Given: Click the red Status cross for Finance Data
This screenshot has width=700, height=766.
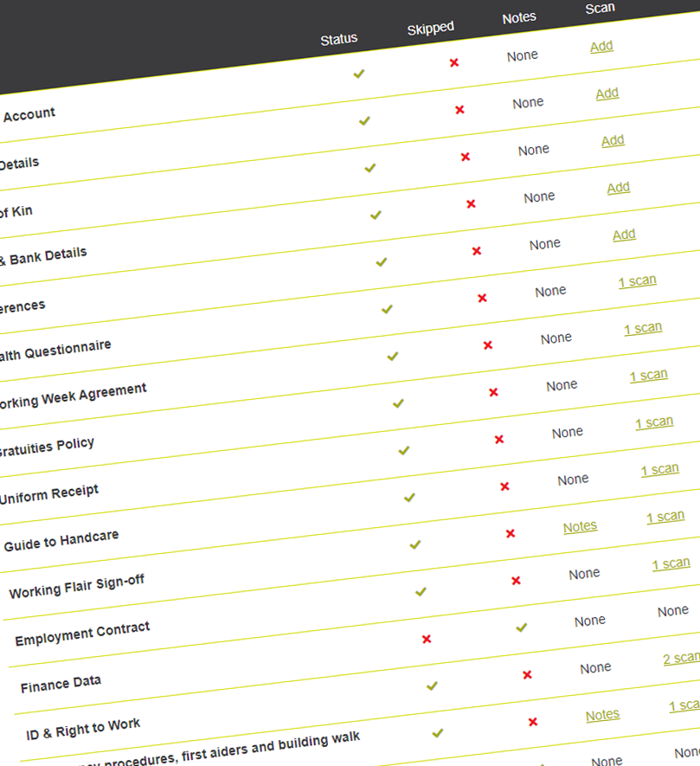Looking at the screenshot, I should tap(427, 639).
